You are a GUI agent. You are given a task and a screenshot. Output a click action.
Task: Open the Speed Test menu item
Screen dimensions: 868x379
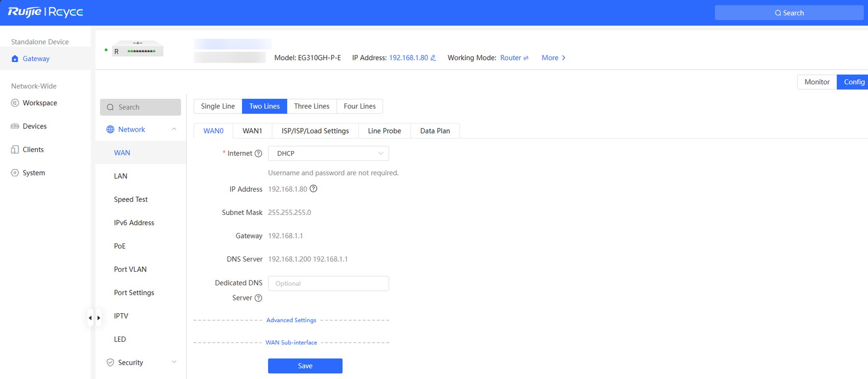click(141, 199)
